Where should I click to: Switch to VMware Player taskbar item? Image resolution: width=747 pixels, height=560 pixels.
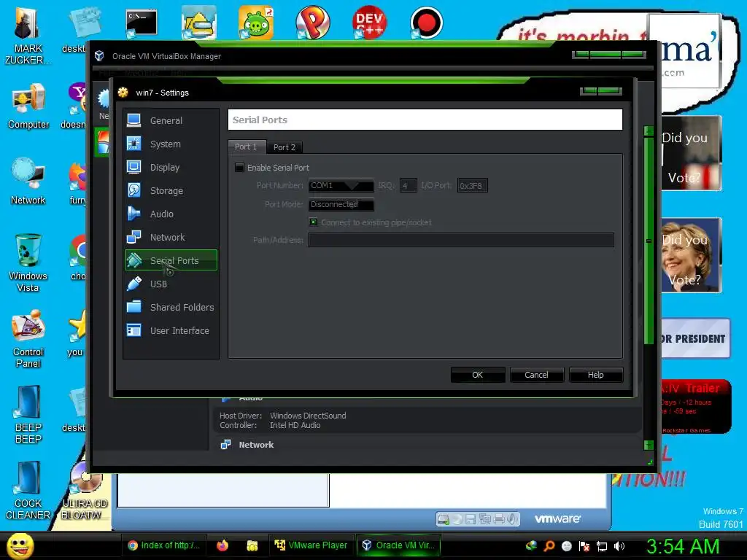pyautogui.click(x=312, y=545)
